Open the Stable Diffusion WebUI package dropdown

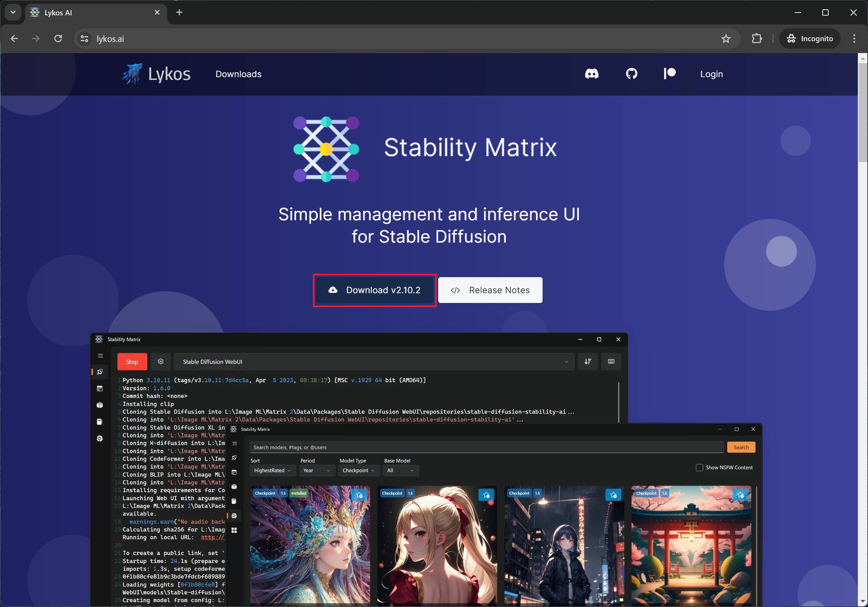click(x=374, y=361)
